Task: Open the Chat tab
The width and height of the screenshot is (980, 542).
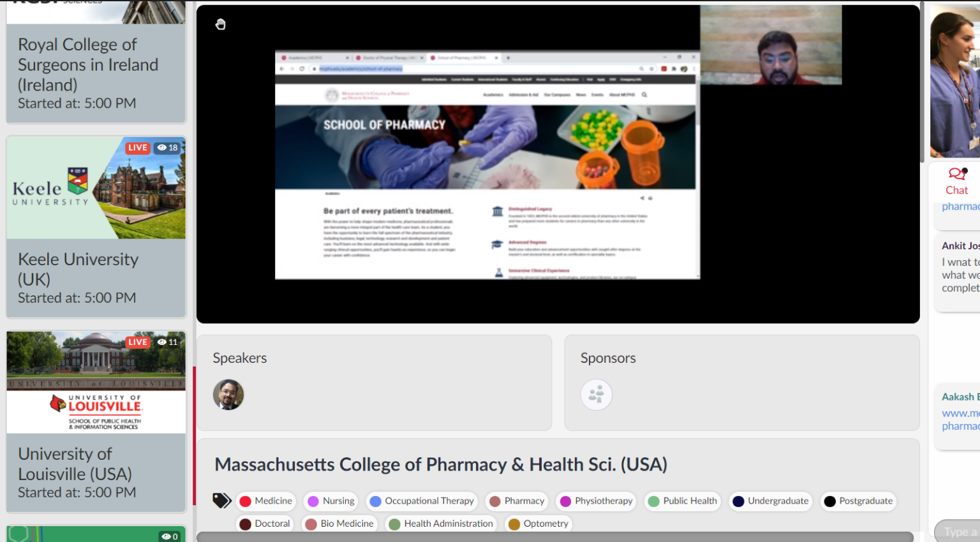Action: pyautogui.click(x=956, y=182)
